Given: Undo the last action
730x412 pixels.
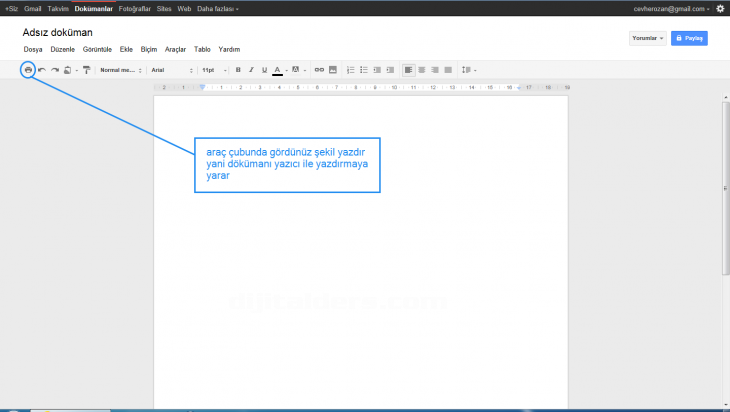Looking at the screenshot, I should 42,70.
